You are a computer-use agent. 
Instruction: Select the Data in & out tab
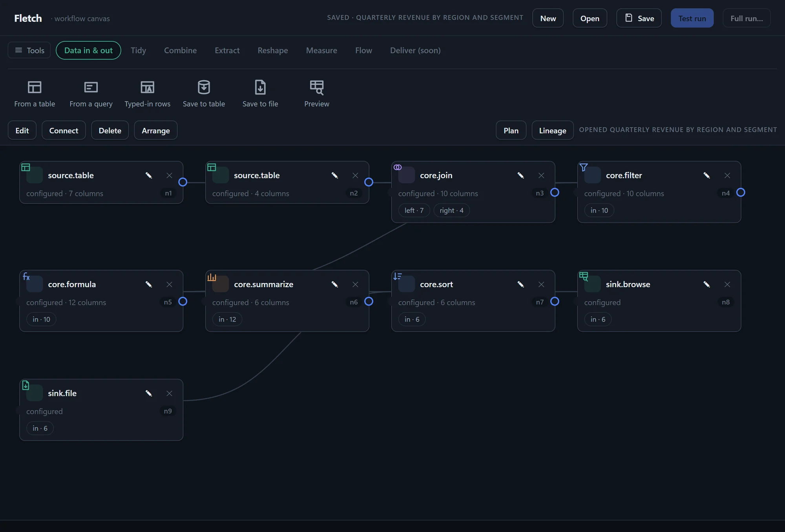click(88, 50)
